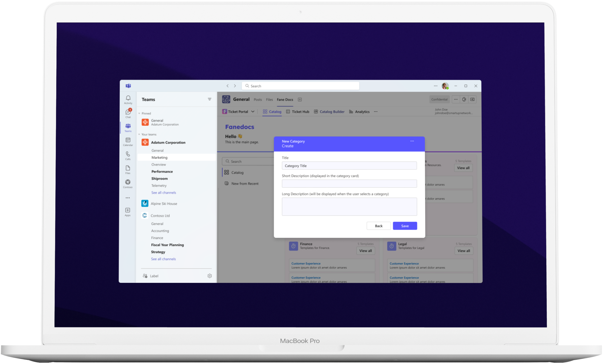Image resolution: width=603 pixels, height=364 pixels.
Task: Click the Category Title input field
Action: click(x=349, y=166)
